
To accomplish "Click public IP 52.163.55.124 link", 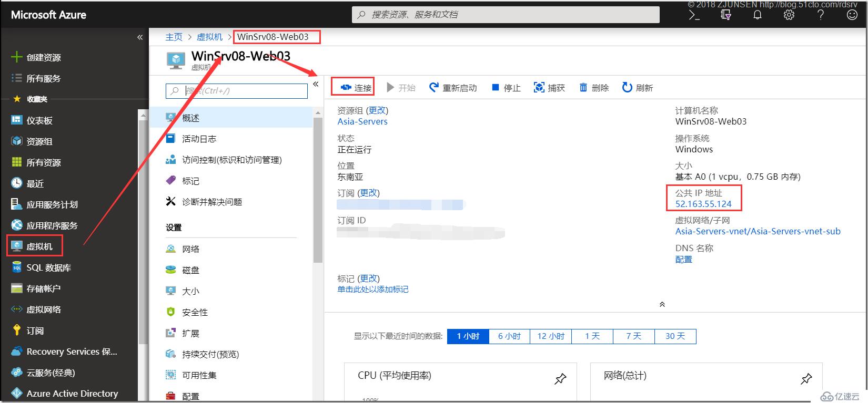I will (x=703, y=204).
